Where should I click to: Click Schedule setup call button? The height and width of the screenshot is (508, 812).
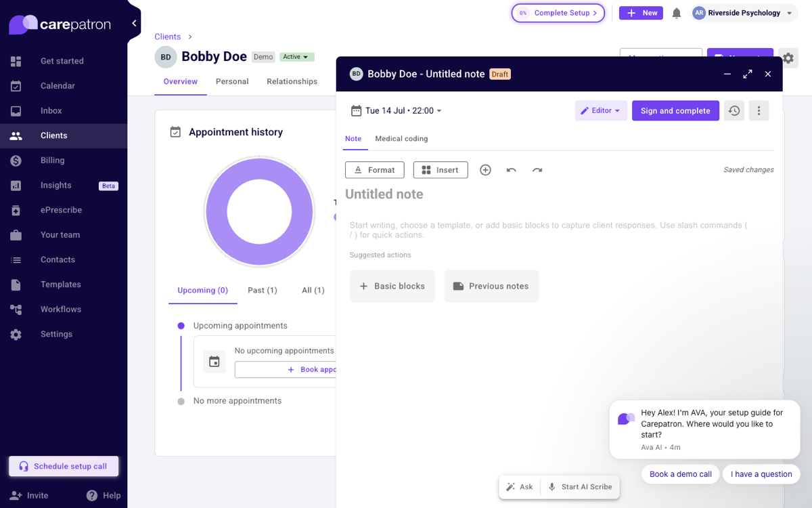64,466
